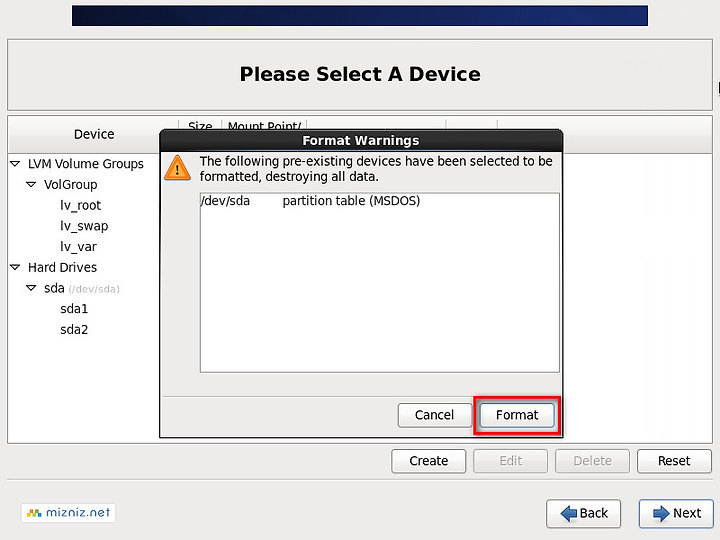Click the blue Back arrow icon
This screenshot has height=540, width=720.
pos(568,513)
